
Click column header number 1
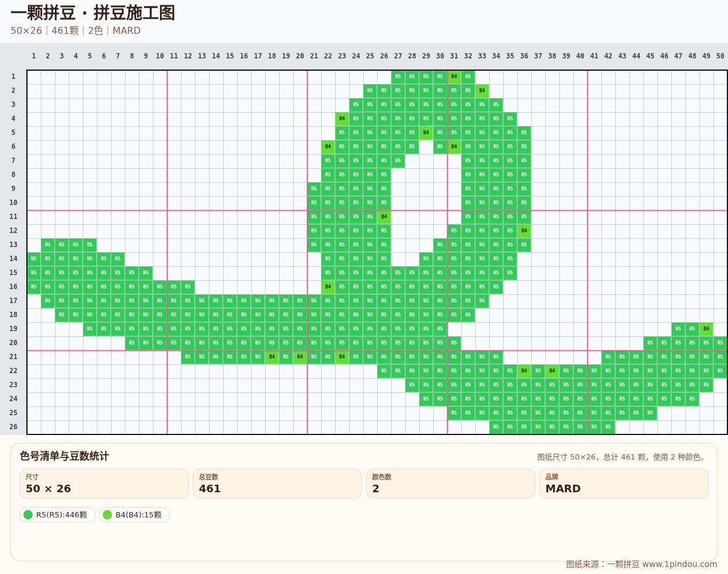point(34,56)
